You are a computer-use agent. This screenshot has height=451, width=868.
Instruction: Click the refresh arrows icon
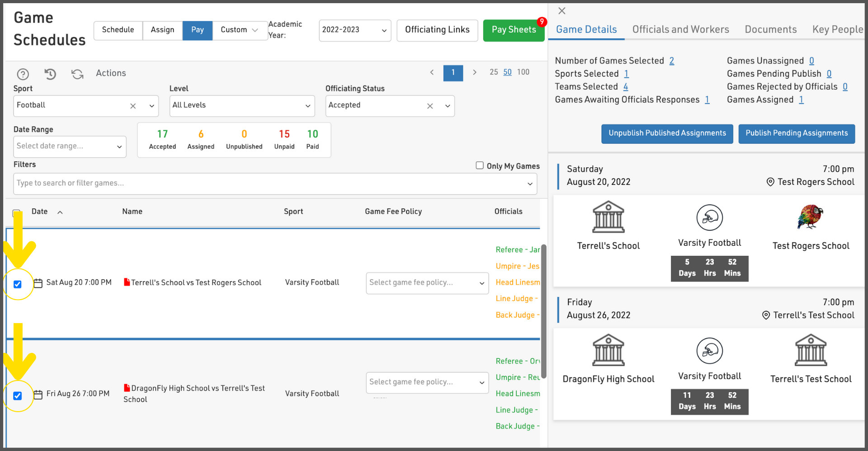pyautogui.click(x=77, y=74)
